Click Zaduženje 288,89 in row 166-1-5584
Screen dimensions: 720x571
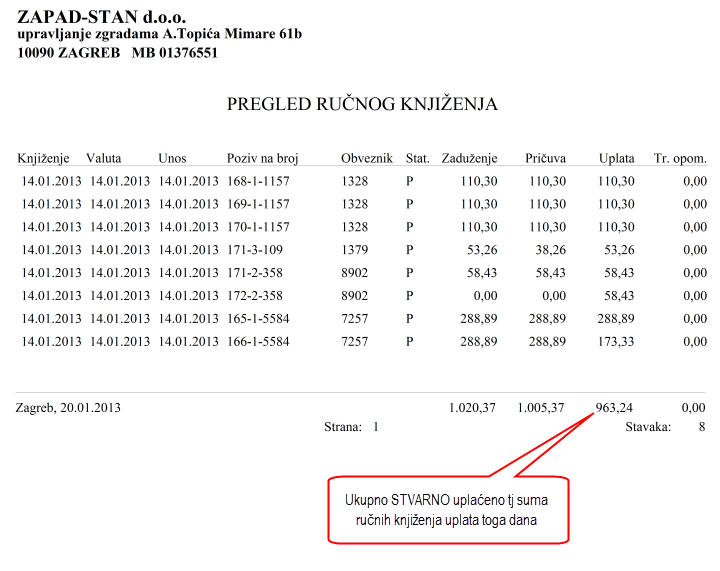[x=479, y=342]
